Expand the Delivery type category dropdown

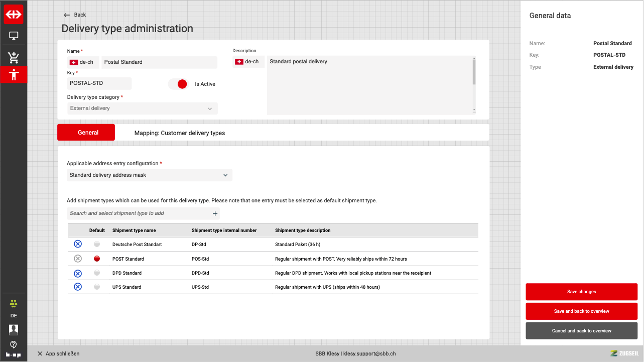click(x=143, y=108)
